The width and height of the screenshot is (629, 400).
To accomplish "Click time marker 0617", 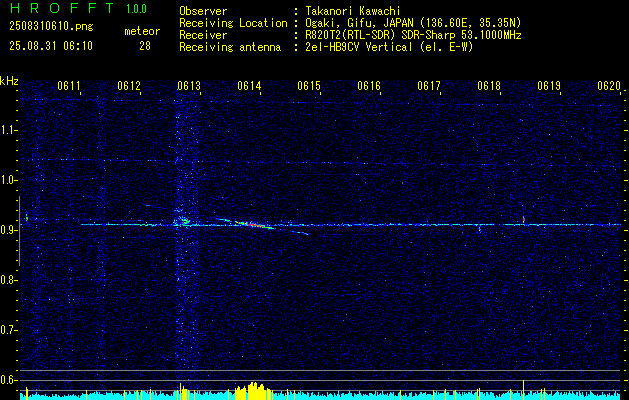I will click(429, 85).
